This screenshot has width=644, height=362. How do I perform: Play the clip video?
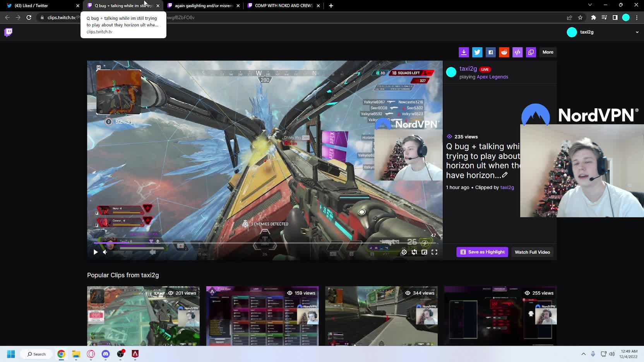tap(96, 252)
